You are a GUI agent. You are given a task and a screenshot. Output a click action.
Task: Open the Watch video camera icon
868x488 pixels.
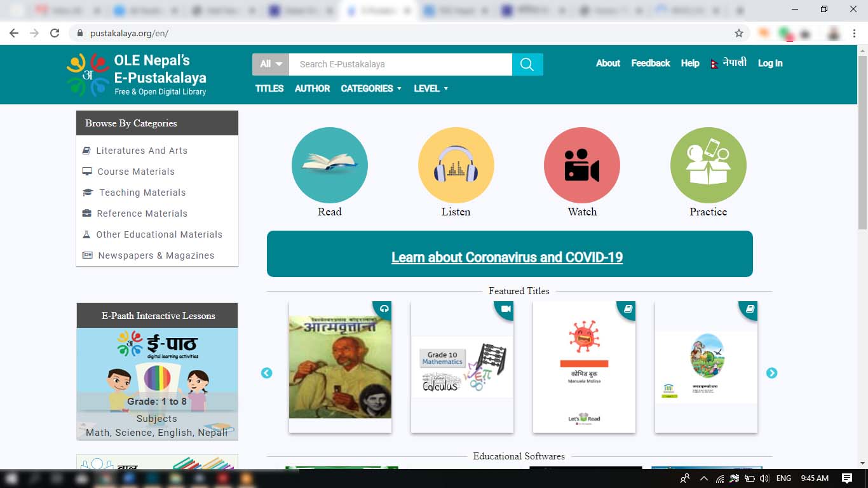(x=582, y=165)
